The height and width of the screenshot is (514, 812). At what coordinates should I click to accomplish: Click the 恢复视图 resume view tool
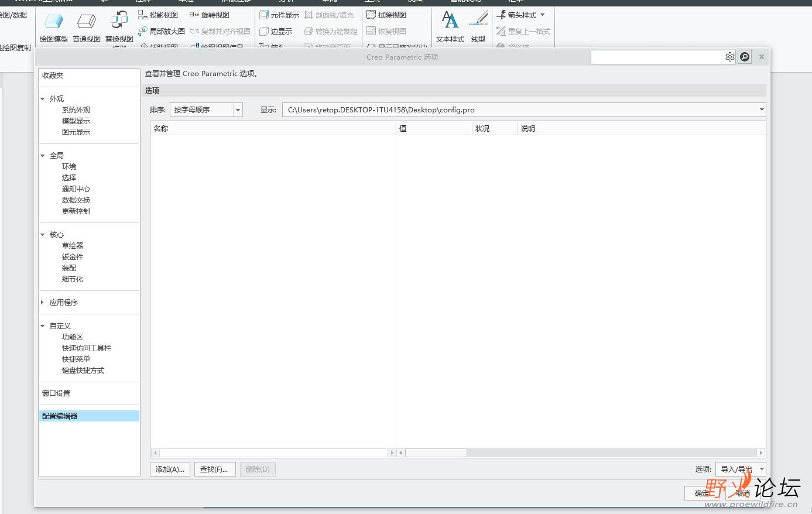(386, 31)
